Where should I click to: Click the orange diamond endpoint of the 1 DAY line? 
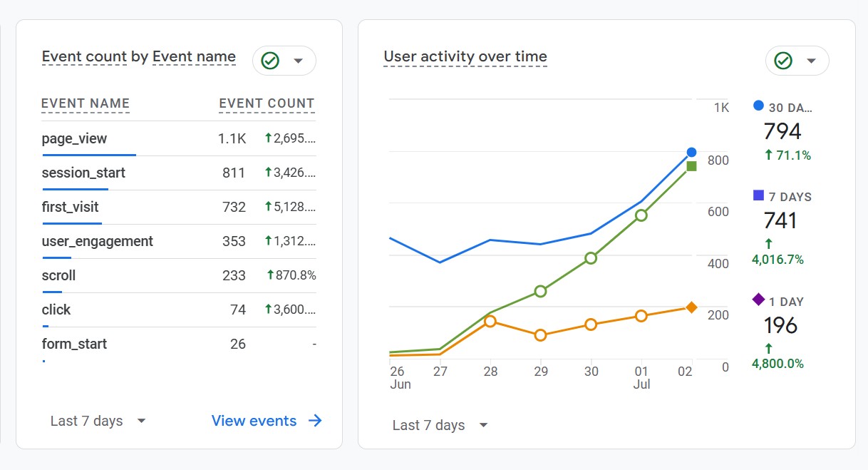tap(691, 307)
